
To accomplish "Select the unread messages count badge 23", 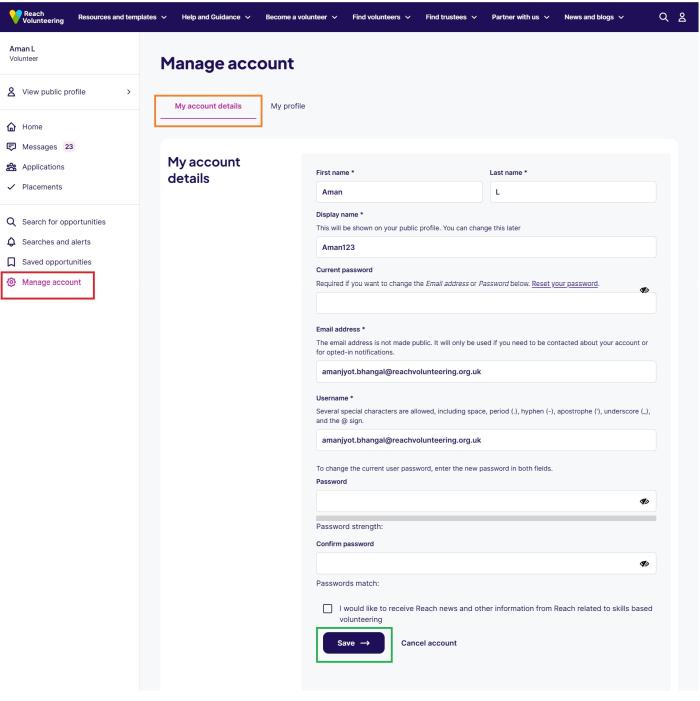I will pyautogui.click(x=69, y=147).
